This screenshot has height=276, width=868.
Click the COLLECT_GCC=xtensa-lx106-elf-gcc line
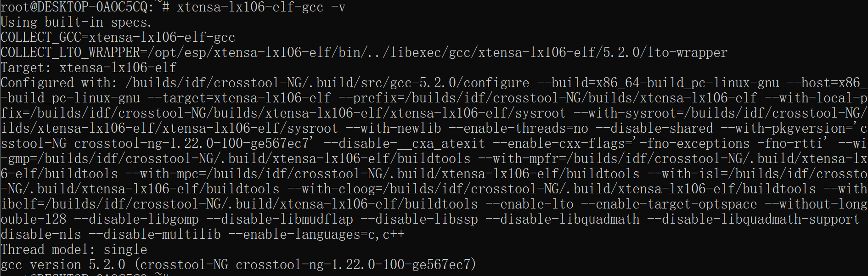coord(118,38)
